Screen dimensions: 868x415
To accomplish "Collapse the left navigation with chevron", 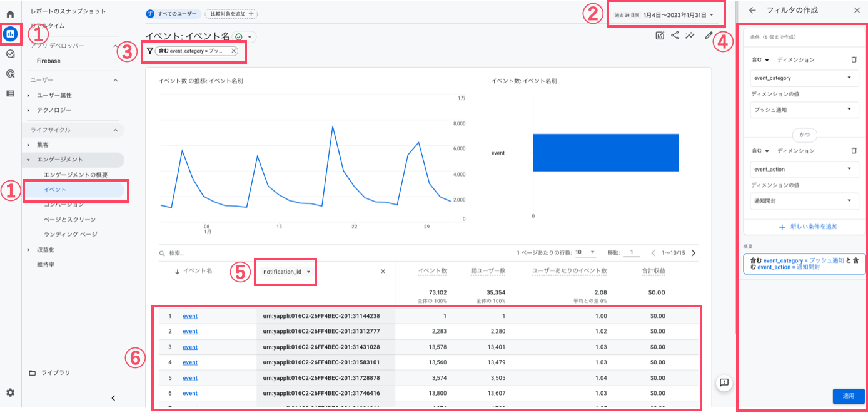I will pyautogui.click(x=113, y=398).
